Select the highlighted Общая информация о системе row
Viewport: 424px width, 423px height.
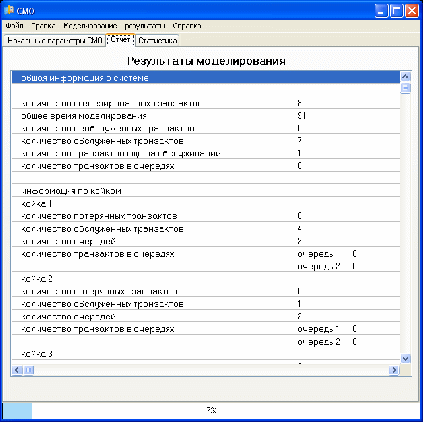coord(206,78)
